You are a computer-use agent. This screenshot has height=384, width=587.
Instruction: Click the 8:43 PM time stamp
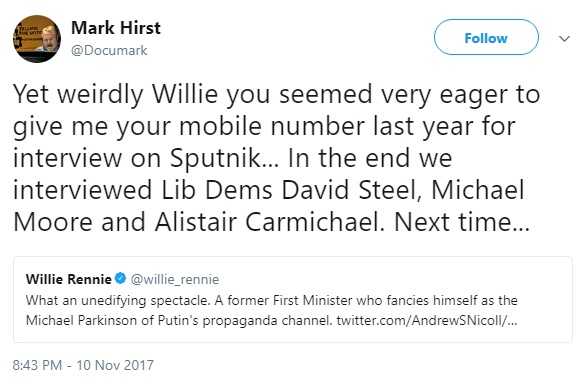(x=37, y=365)
